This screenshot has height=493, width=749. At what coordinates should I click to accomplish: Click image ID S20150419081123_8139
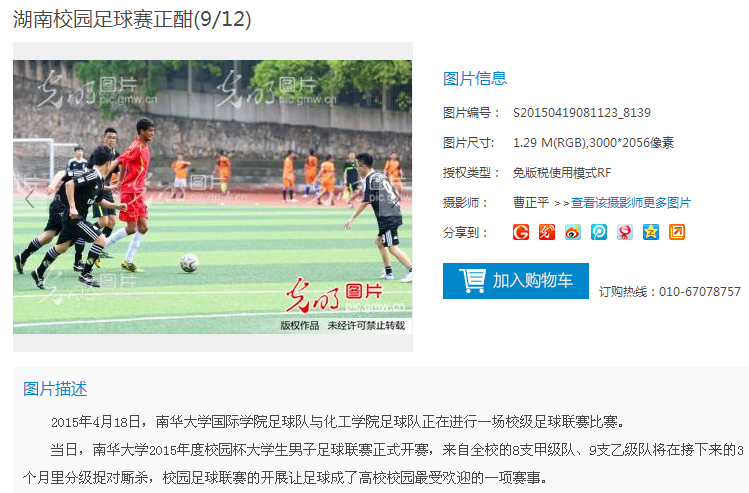click(x=582, y=113)
